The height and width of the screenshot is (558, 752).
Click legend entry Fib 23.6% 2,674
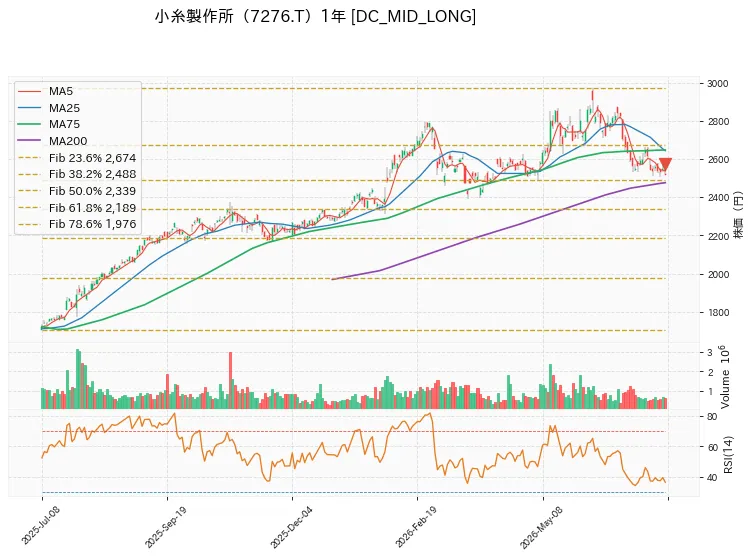click(77, 158)
